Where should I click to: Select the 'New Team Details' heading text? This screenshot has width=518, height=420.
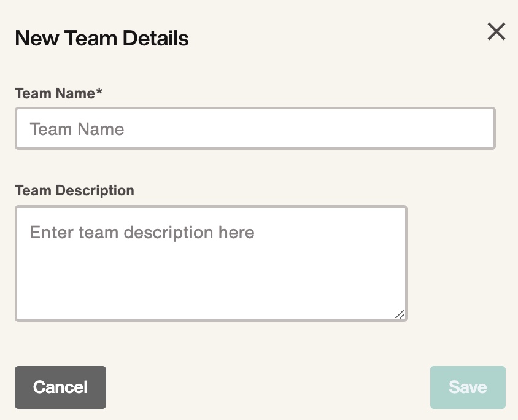pyautogui.click(x=102, y=38)
